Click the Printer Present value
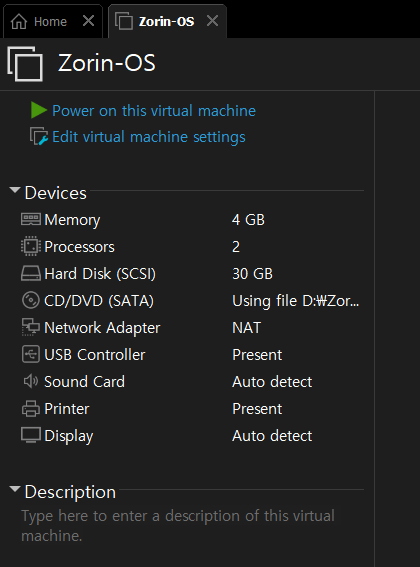This screenshot has height=567, width=420. pyautogui.click(x=257, y=409)
